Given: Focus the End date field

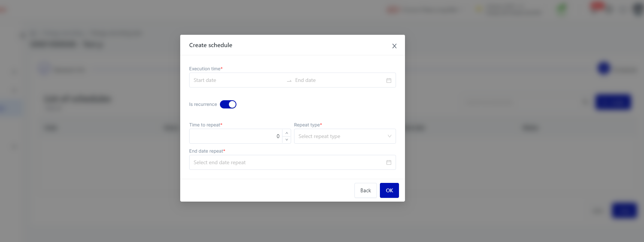Looking at the screenshot, I should tap(337, 80).
